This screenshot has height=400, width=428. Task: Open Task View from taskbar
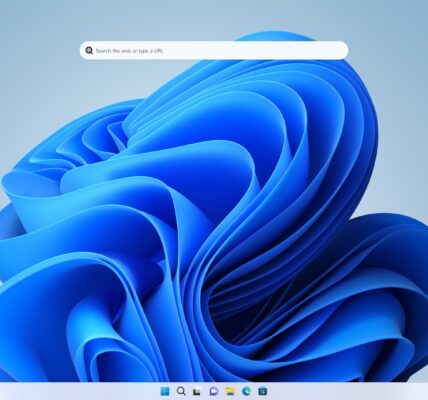[x=197, y=391]
